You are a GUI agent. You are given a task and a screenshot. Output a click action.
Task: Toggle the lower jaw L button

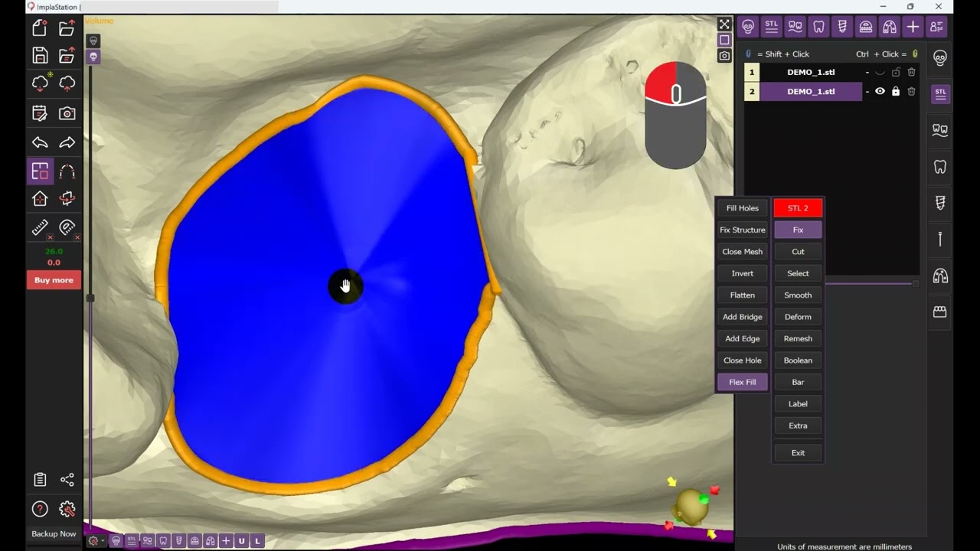[x=258, y=541]
